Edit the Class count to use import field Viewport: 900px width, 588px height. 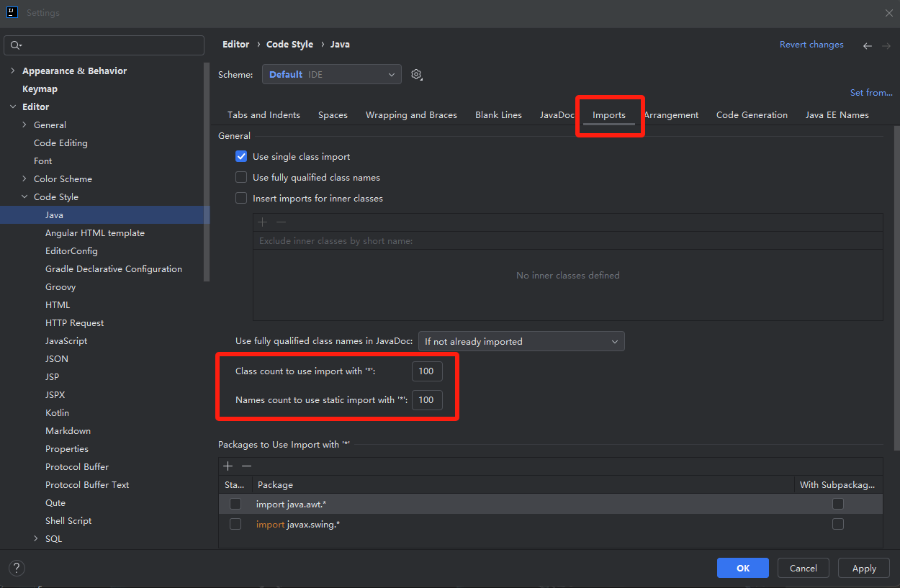click(x=427, y=371)
